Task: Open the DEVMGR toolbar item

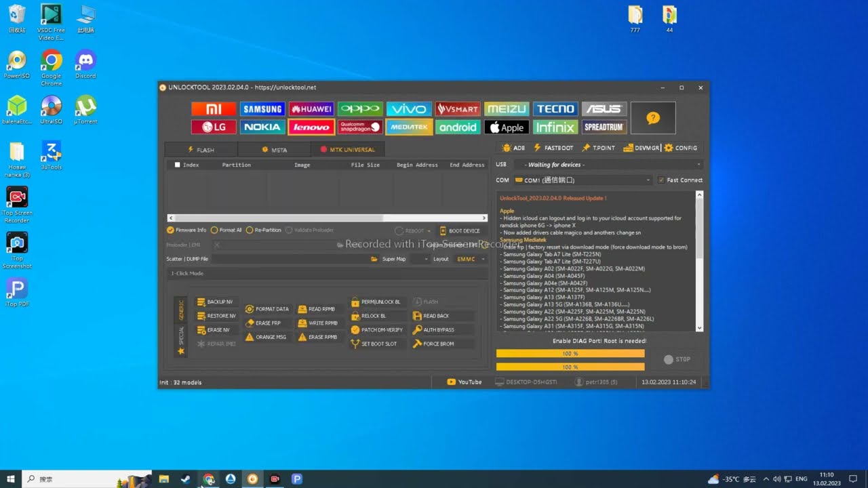Action: [x=641, y=148]
